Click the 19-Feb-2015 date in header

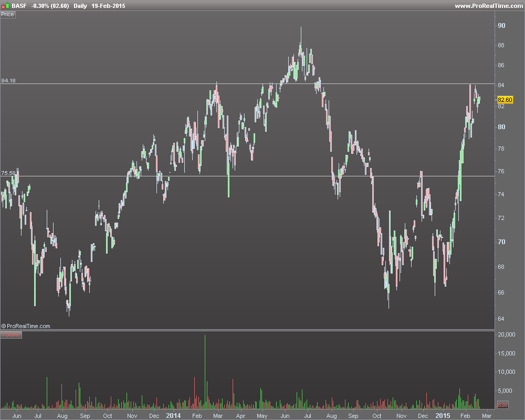[109, 6]
